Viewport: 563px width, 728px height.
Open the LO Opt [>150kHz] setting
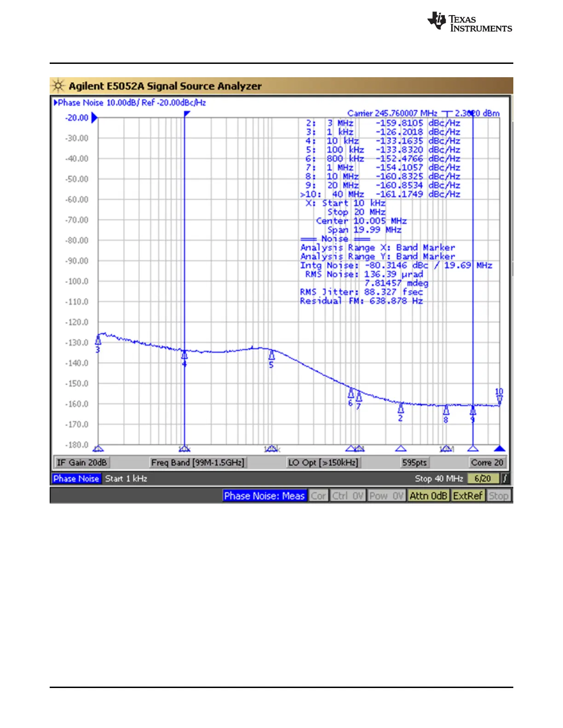(x=323, y=462)
